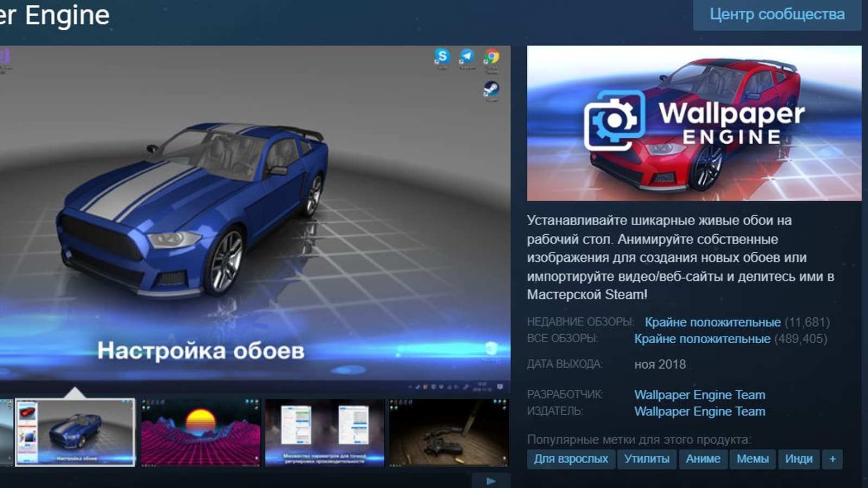Image resolution: width=868 pixels, height=488 pixels.
Task: Click the page title ending in Engine
Action: (55, 15)
